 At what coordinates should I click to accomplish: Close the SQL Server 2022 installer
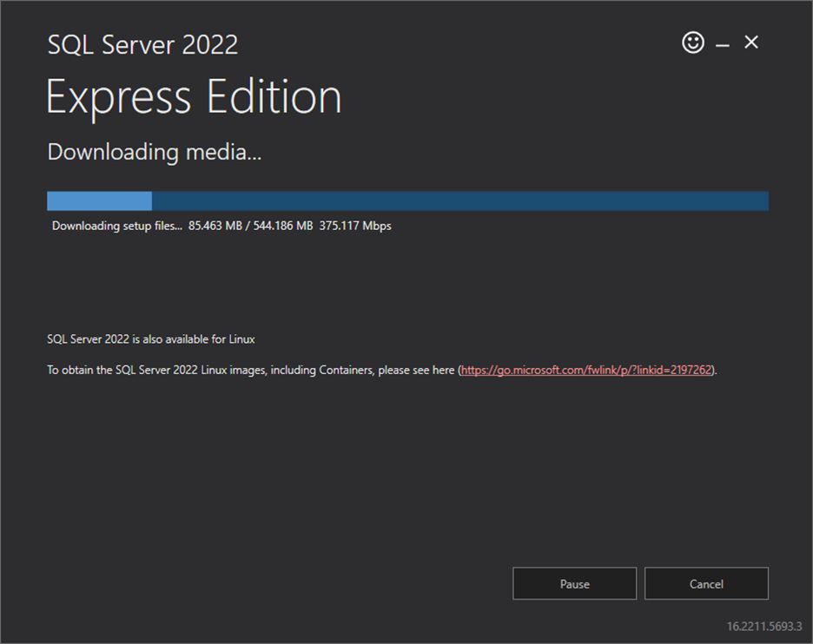tap(750, 42)
